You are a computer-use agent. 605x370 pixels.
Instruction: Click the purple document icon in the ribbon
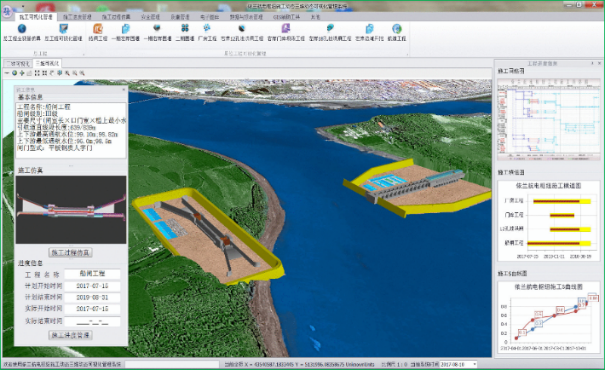[286, 28]
